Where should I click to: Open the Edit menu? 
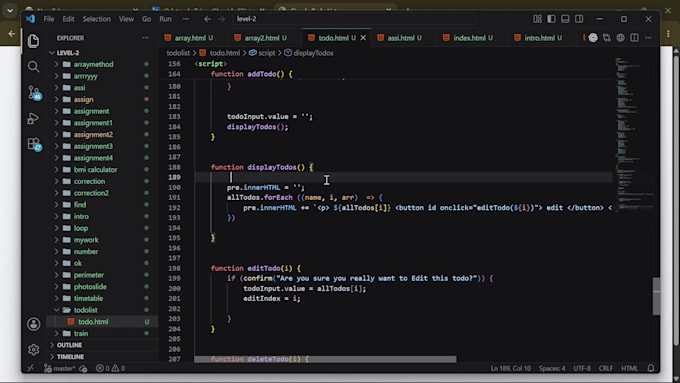click(x=68, y=19)
